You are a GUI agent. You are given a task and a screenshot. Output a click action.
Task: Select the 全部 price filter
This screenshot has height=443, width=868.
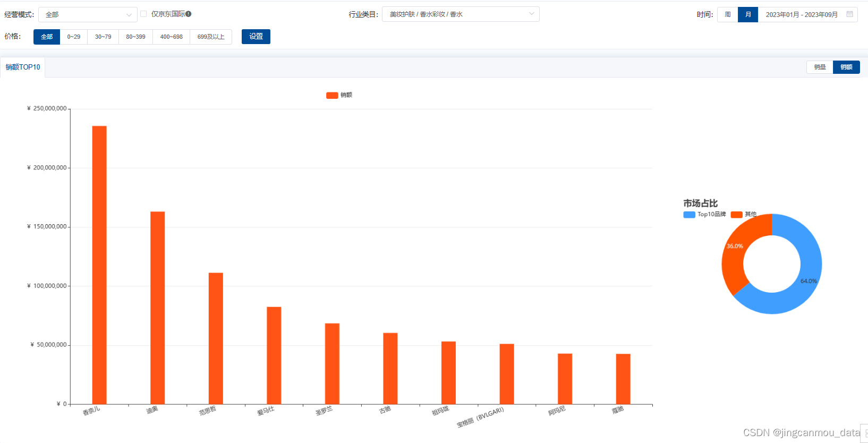[x=47, y=37]
